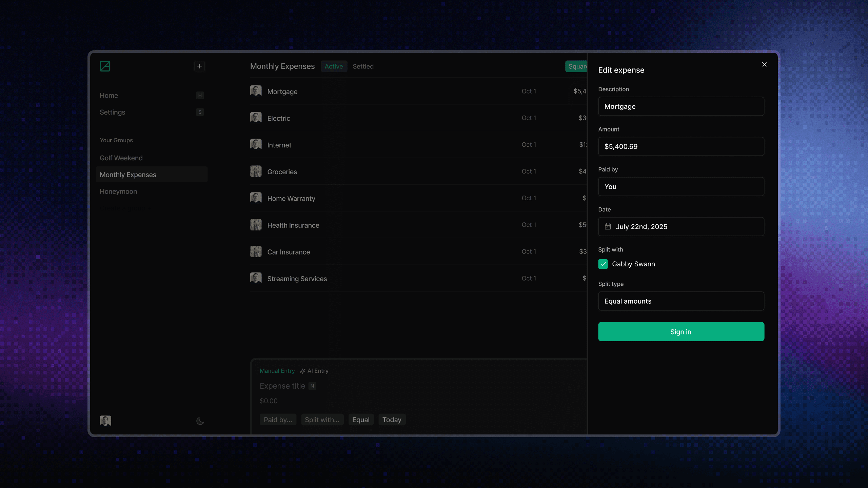Image resolution: width=868 pixels, height=488 pixels.
Task: Click the Groceries row avatar
Action: click(256, 171)
